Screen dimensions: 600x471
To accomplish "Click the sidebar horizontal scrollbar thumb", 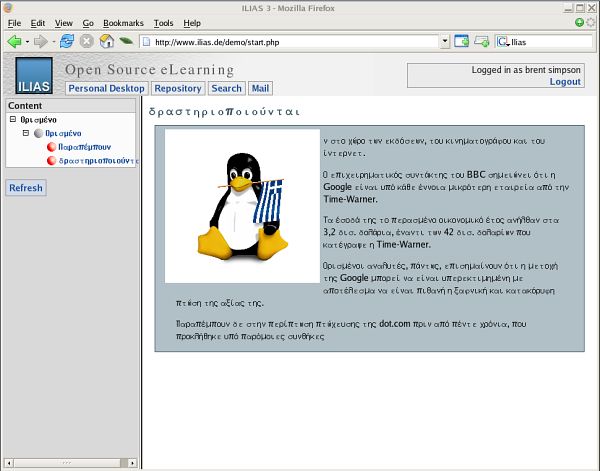I will pos(67,463).
